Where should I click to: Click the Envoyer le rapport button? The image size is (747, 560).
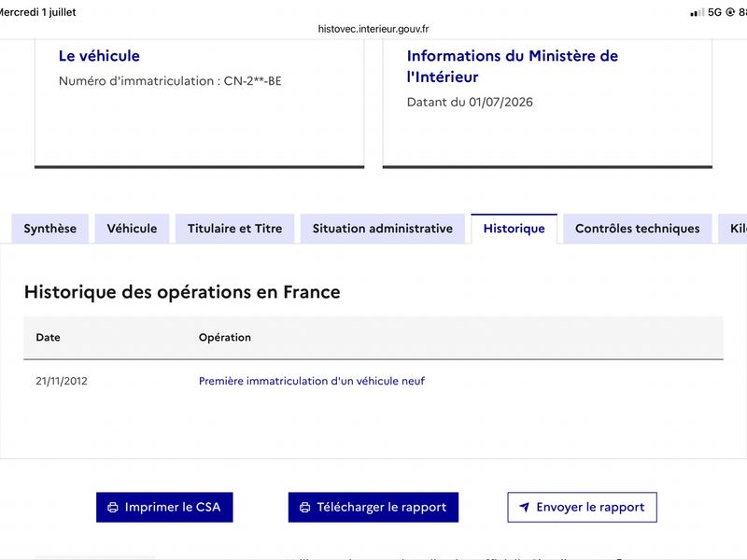(582, 507)
